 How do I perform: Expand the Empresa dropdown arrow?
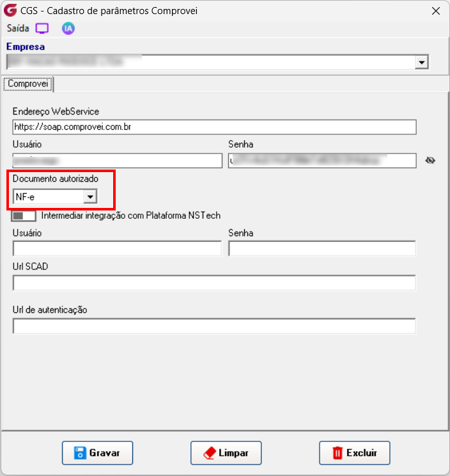[421, 63]
